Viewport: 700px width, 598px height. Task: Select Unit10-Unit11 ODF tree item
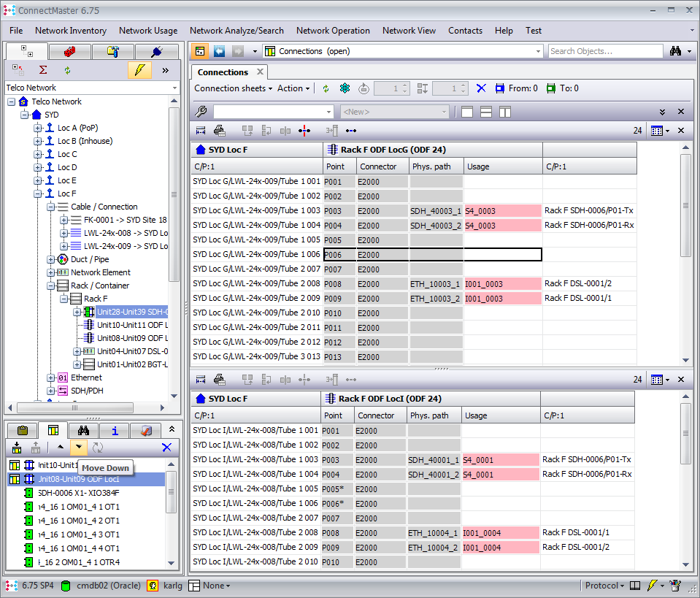(132, 325)
